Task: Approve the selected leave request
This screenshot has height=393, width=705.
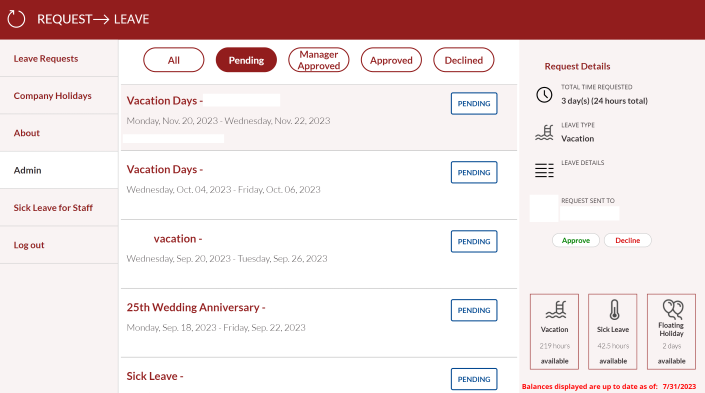Action: point(576,240)
